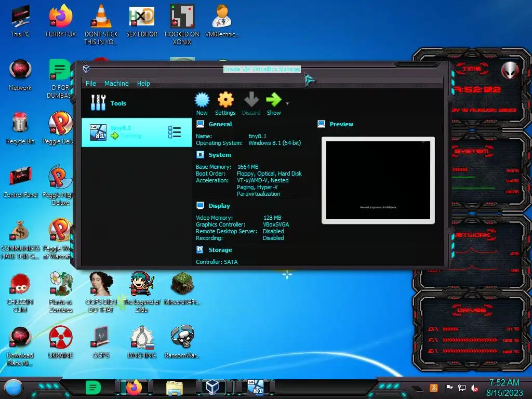Click the green notes app taskbar icon
The width and height of the screenshot is (532, 399).
point(94,388)
